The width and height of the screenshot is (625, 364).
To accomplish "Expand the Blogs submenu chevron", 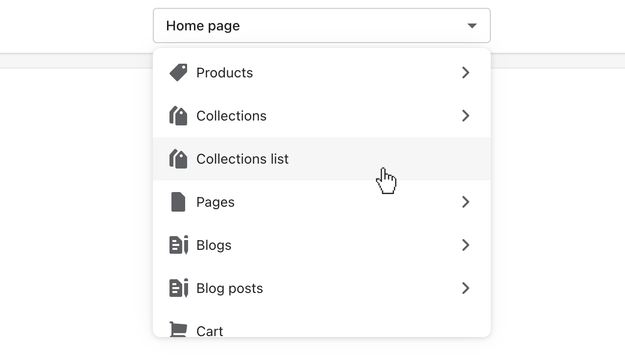I will pos(465,245).
